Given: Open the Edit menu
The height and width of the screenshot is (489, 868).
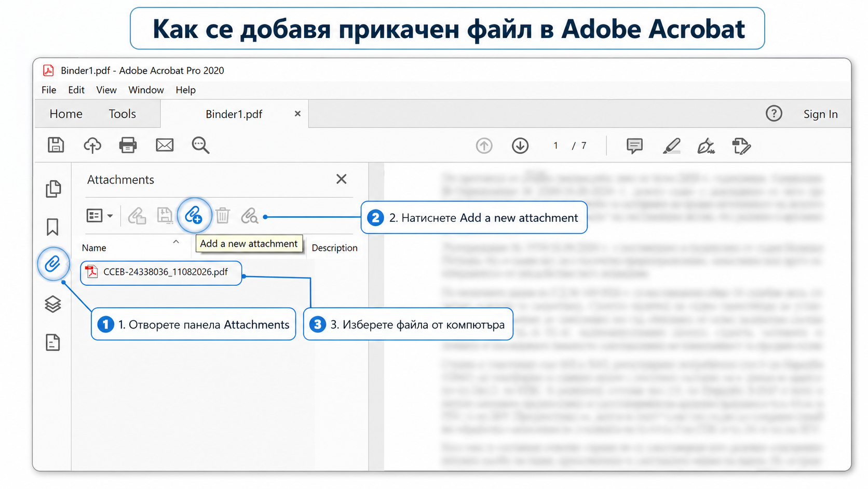Looking at the screenshot, I should click(x=76, y=90).
